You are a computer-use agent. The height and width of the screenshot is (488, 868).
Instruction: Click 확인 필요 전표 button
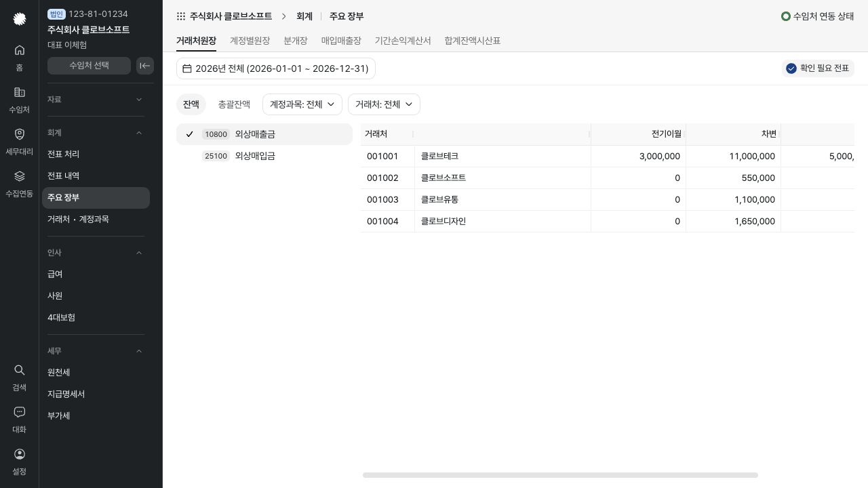[x=818, y=68]
